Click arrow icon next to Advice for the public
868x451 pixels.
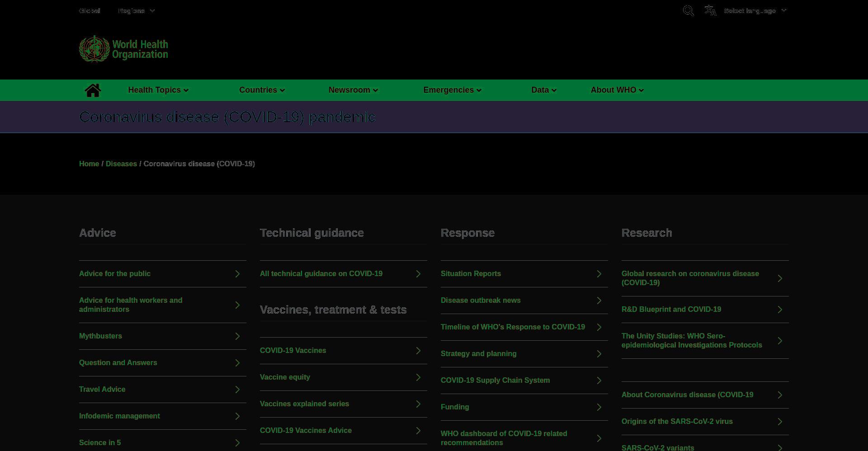237,274
